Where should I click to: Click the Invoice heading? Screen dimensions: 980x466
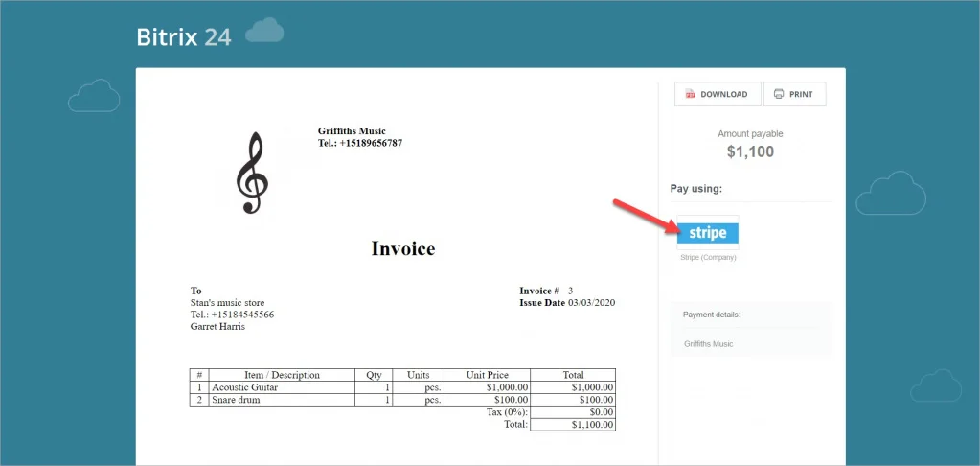[x=402, y=249]
